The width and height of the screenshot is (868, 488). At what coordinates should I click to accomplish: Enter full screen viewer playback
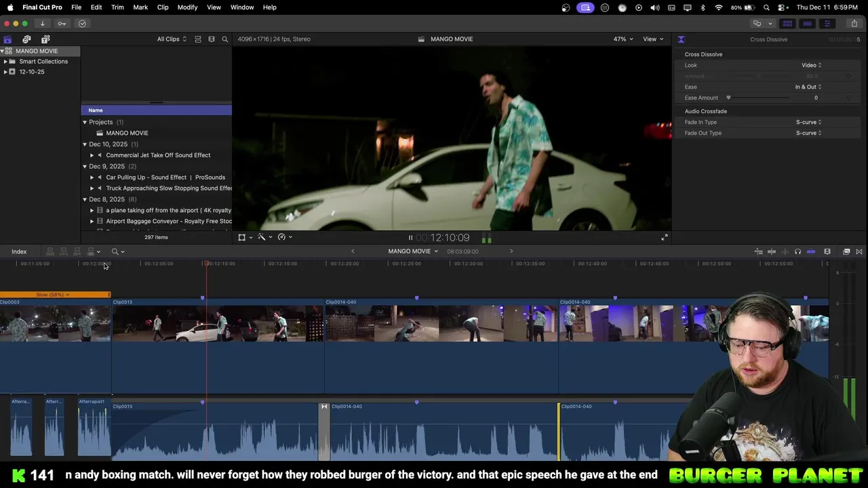[x=664, y=237]
